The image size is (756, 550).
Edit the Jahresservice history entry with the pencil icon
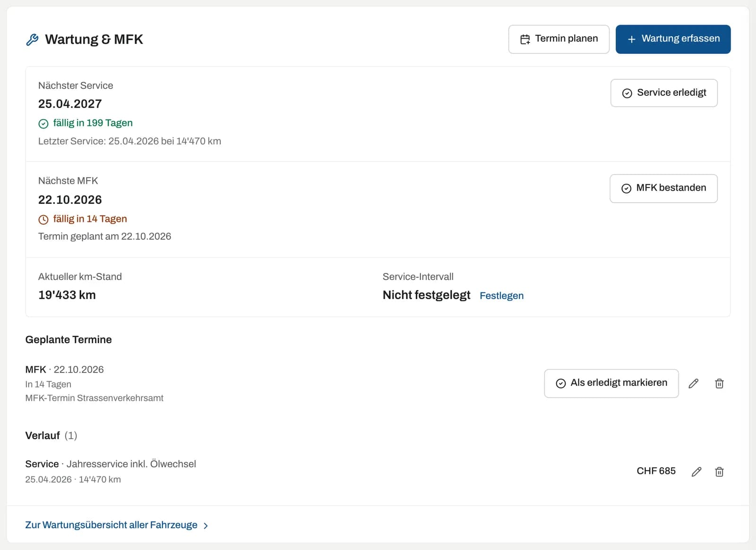[696, 472]
